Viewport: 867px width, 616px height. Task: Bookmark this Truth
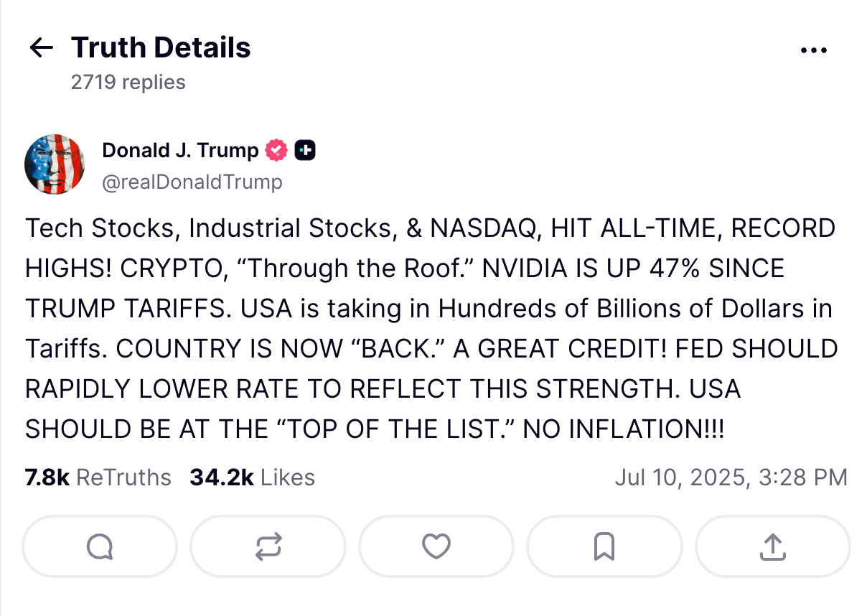604,547
